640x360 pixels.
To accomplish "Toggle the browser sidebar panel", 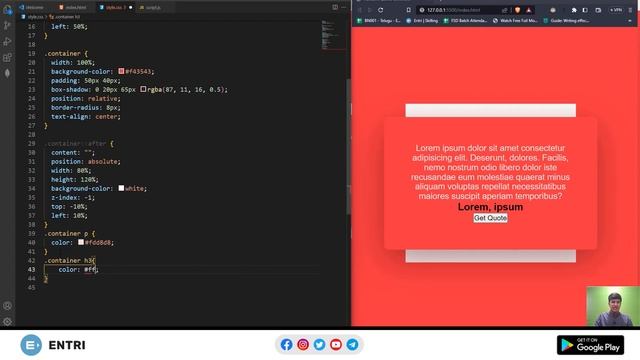I will pyautogui.click(x=585, y=10).
